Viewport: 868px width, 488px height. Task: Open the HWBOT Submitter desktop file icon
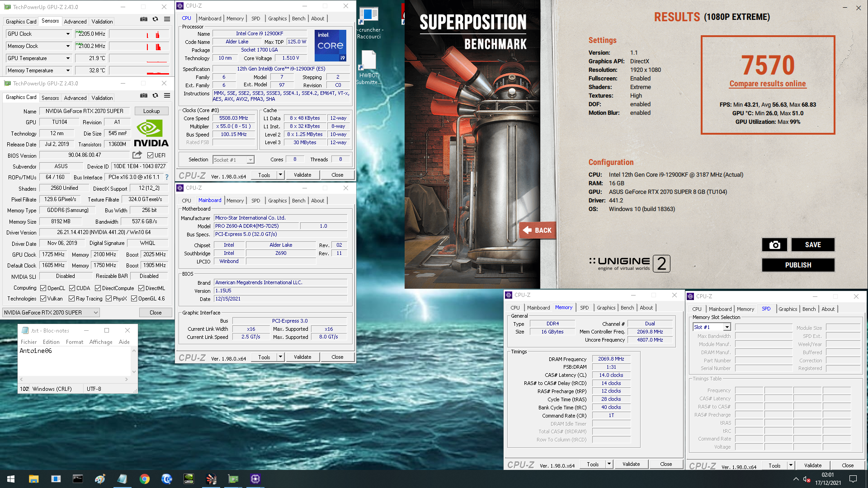(368, 67)
